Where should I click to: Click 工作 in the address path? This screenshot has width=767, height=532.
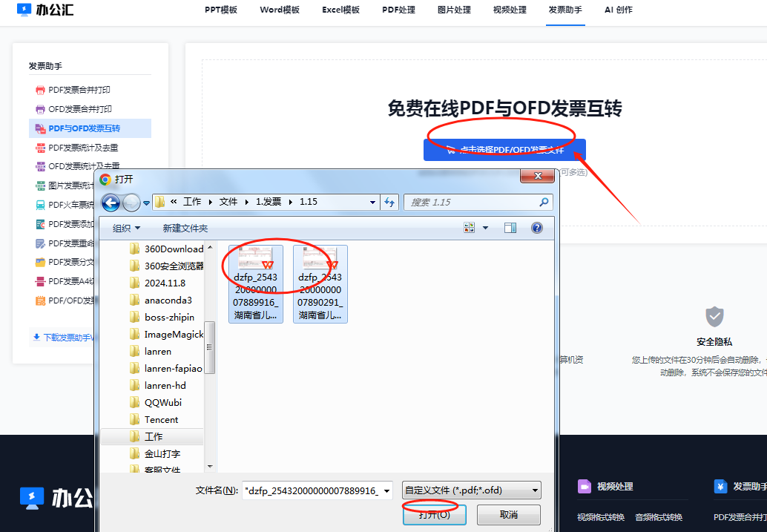tap(192, 202)
